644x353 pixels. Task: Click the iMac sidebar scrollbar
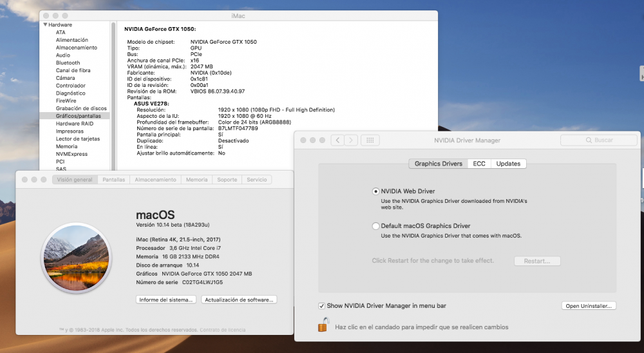coord(113,95)
